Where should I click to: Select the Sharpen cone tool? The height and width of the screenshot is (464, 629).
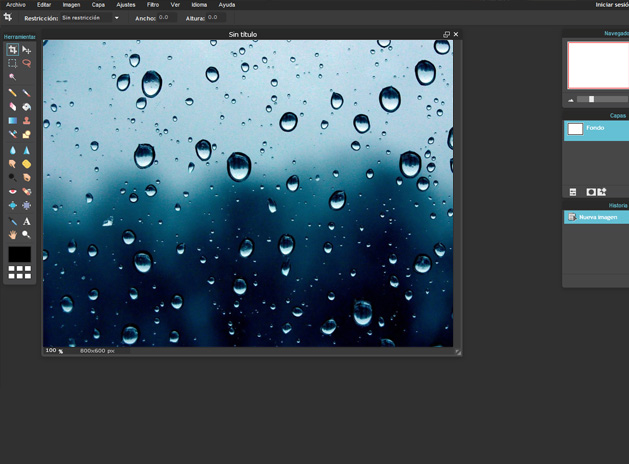pyautogui.click(x=26, y=150)
